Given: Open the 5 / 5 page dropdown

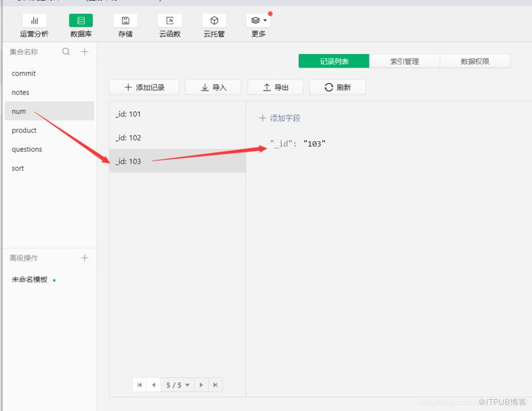Looking at the screenshot, I should click(x=178, y=385).
